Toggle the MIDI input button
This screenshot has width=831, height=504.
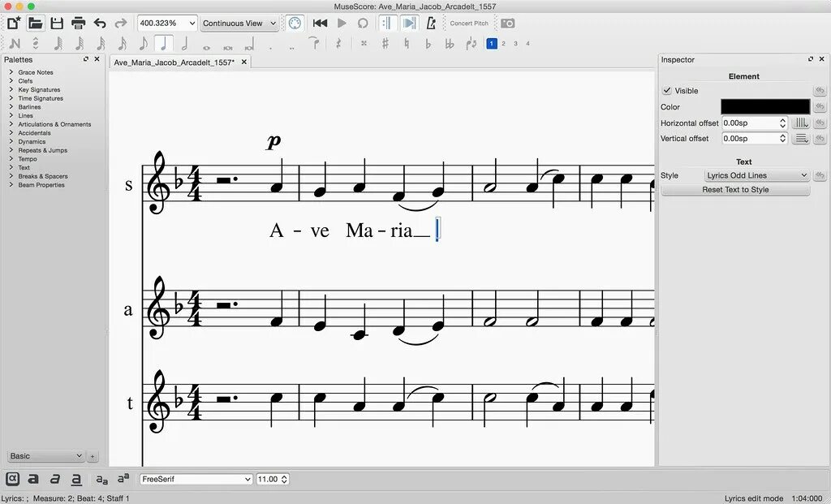pos(295,23)
